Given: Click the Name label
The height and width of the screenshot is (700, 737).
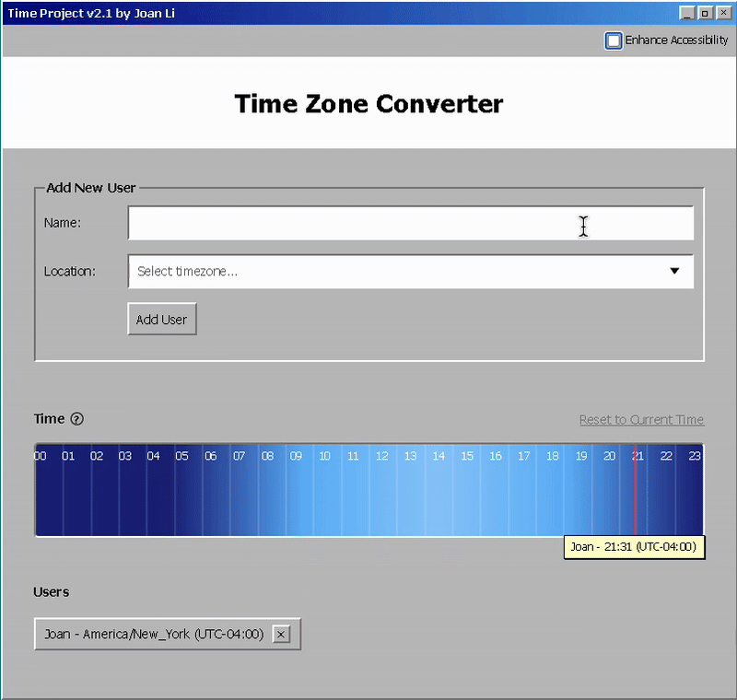Looking at the screenshot, I should (63, 223).
